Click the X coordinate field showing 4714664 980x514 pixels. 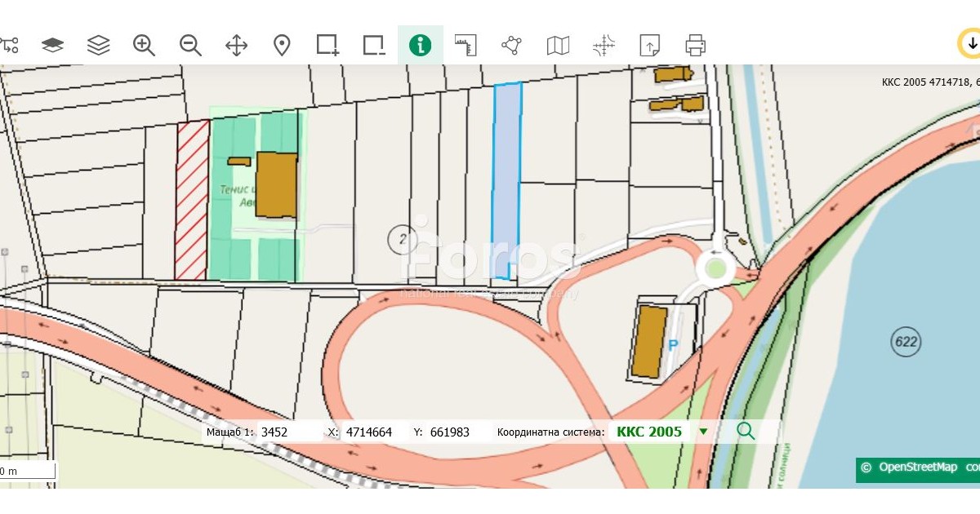tap(374, 432)
